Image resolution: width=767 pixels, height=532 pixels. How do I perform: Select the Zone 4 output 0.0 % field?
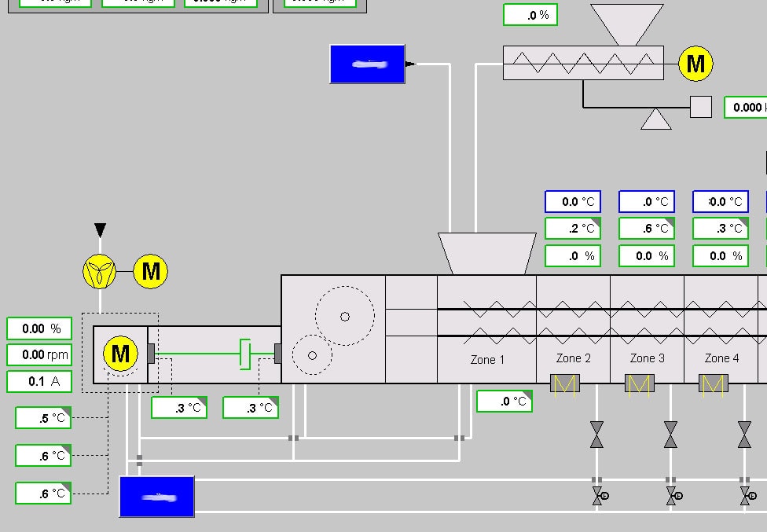coord(721,255)
